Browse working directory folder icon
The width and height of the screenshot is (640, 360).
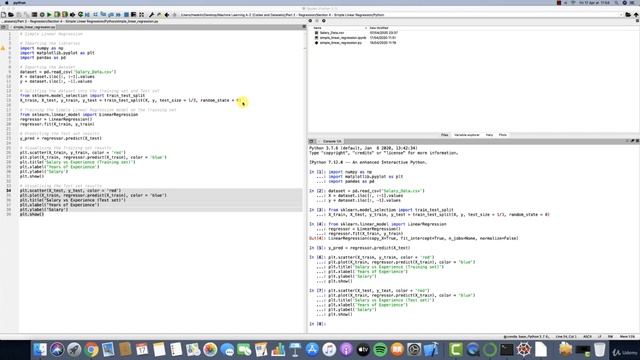click(x=628, y=15)
